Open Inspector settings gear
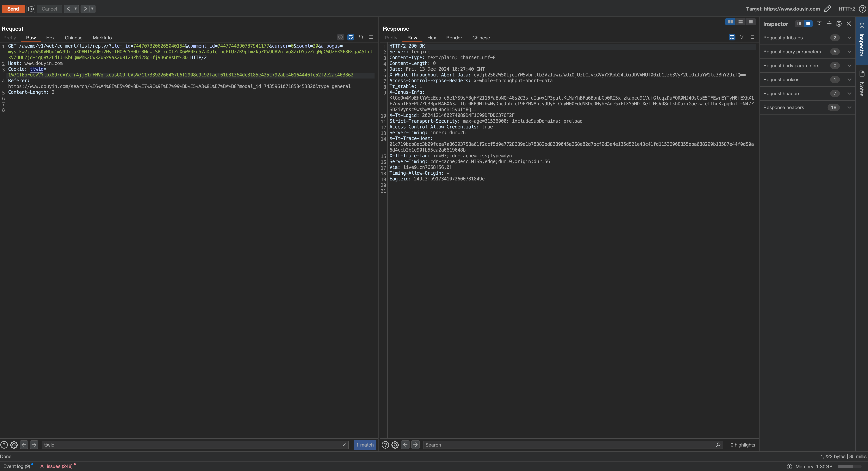Image resolution: width=868 pixels, height=471 pixels. (x=839, y=24)
